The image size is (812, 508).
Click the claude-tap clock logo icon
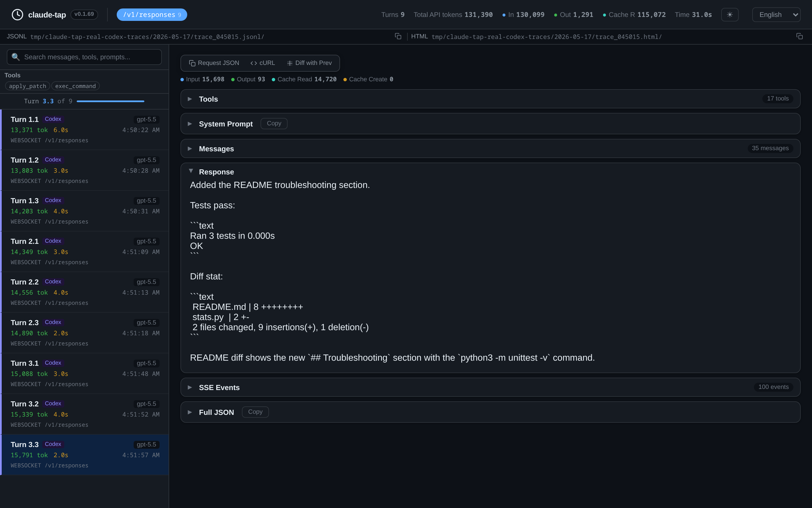[17, 15]
